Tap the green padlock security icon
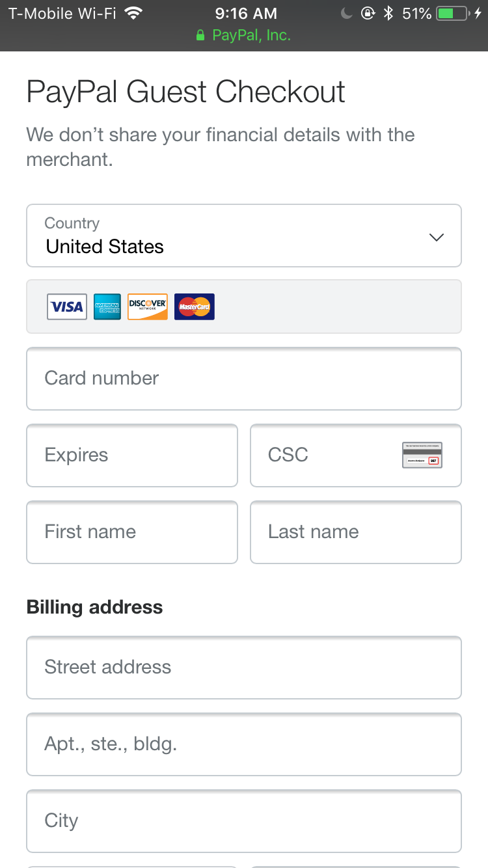 point(201,36)
